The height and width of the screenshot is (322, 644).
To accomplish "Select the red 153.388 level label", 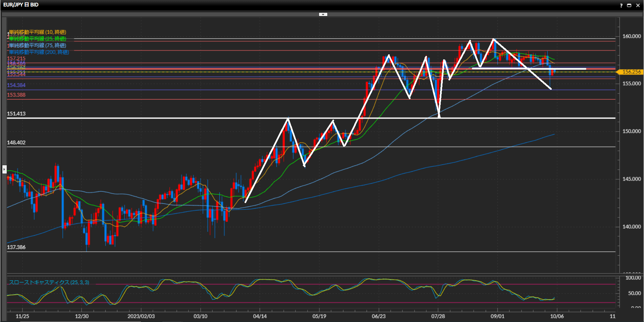I will [16, 95].
